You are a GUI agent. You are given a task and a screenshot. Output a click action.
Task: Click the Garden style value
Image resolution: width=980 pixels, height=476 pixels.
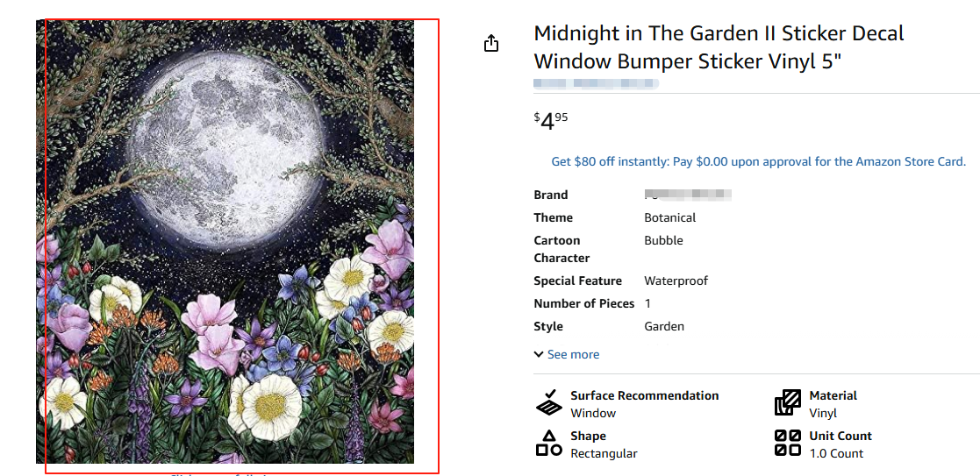pyautogui.click(x=664, y=327)
